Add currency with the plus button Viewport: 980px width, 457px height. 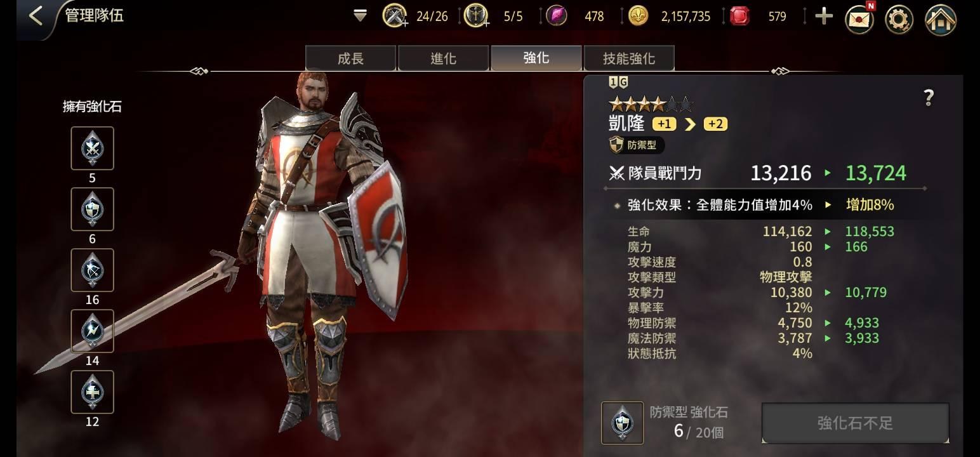point(823,16)
